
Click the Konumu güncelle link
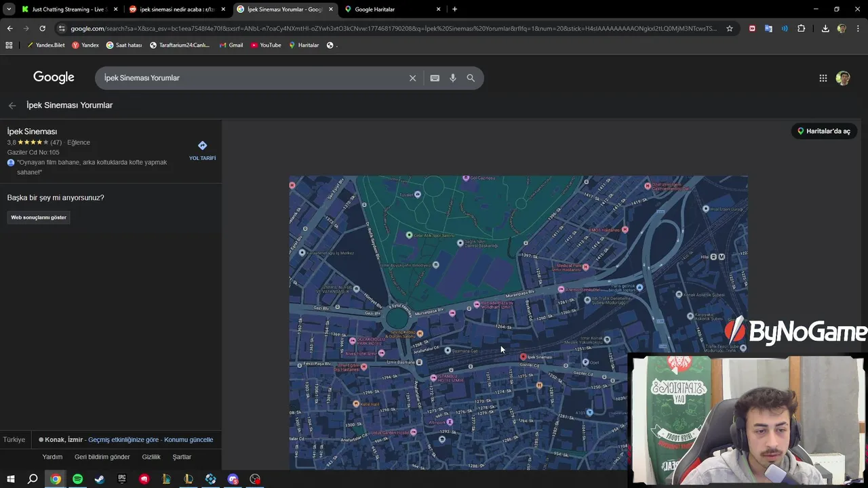pos(189,440)
